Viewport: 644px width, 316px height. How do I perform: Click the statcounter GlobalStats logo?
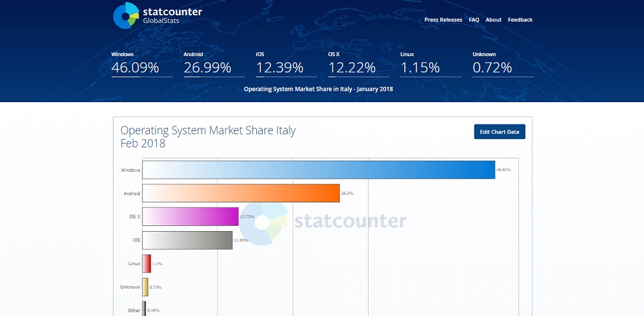(157, 15)
